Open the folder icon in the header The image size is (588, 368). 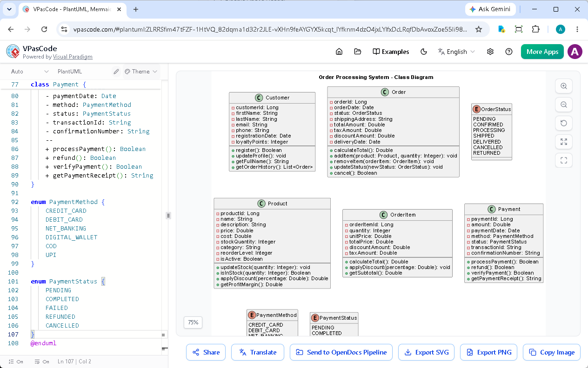pyautogui.click(x=357, y=52)
